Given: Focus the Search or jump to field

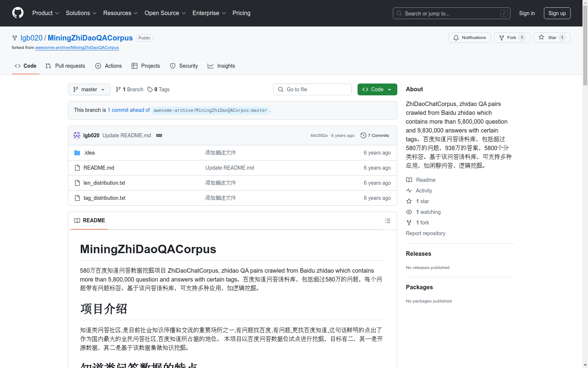Looking at the screenshot, I should pyautogui.click(x=451, y=13).
